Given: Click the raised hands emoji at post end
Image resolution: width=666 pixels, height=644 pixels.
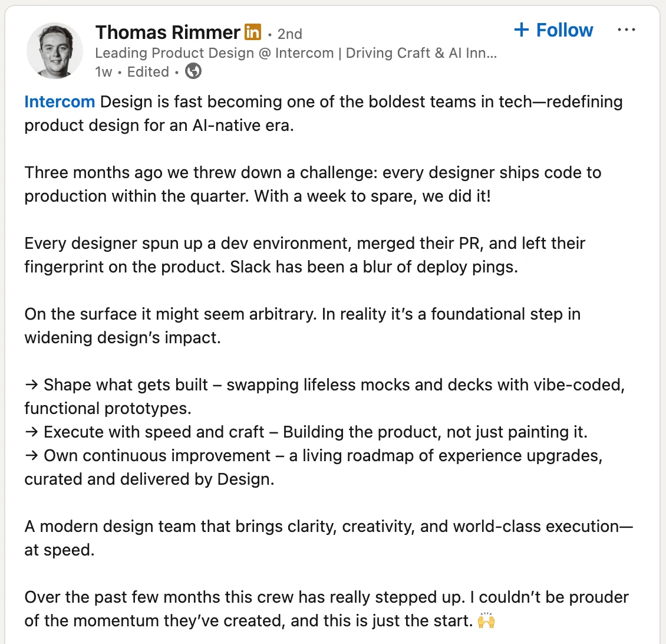Looking at the screenshot, I should click(x=486, y=620).
